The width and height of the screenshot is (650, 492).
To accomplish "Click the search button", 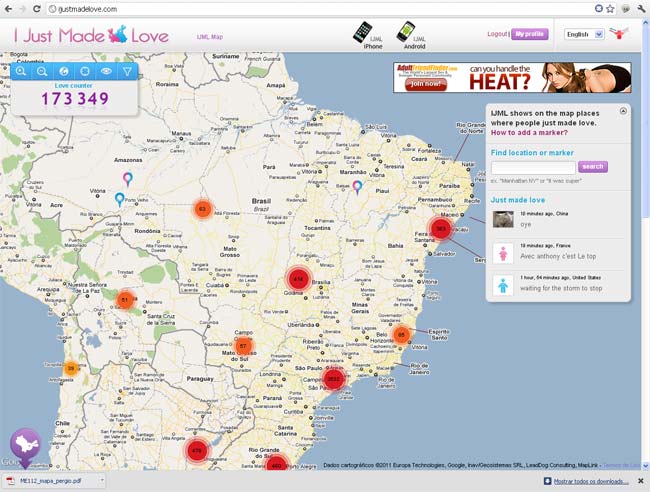I will 593,167.
